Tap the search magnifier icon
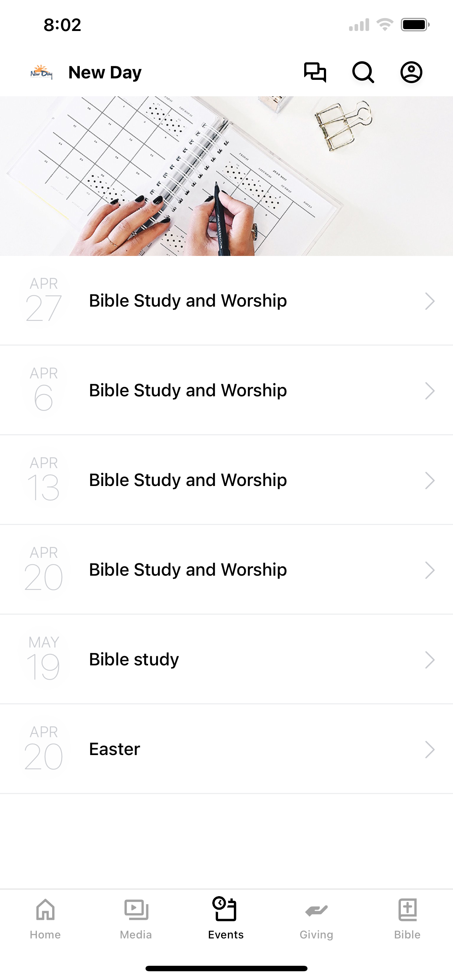The height and width of the screenshot is (980, 453). pyautogui.click(x=363, y=72)
